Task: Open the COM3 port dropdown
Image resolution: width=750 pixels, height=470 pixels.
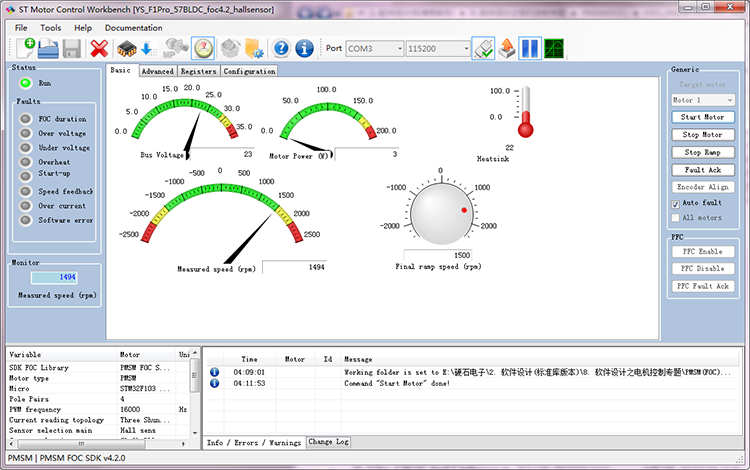Action: [375, 48]
